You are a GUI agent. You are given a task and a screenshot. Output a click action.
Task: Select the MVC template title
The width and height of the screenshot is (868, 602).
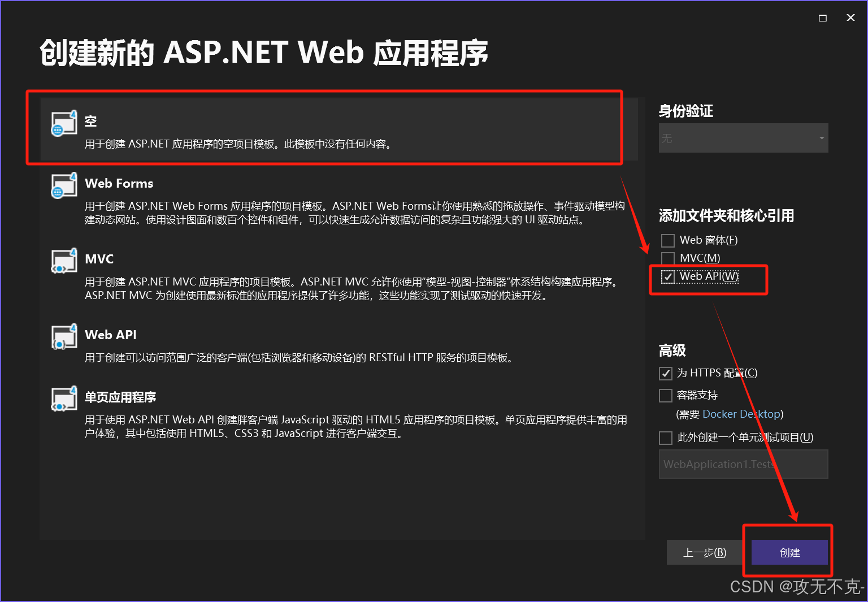click(99, 259)
